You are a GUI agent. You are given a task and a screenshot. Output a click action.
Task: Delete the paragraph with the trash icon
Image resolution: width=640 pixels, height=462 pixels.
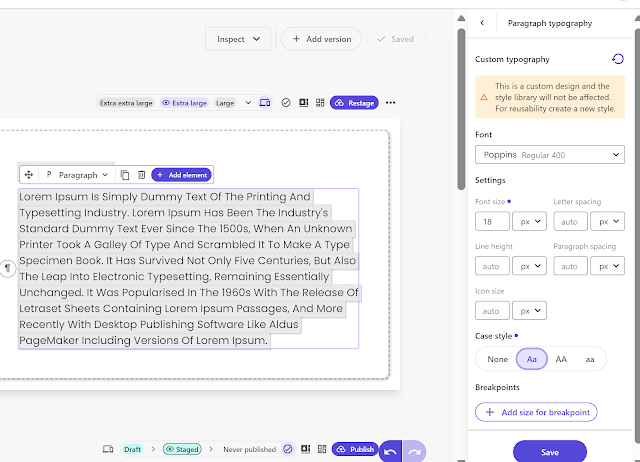tap(141, 175)
